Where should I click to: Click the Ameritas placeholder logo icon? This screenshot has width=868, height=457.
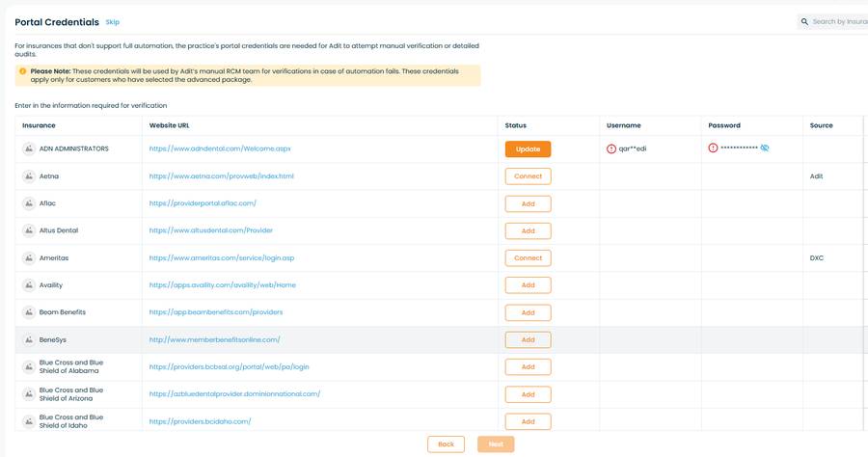point(29,257)
